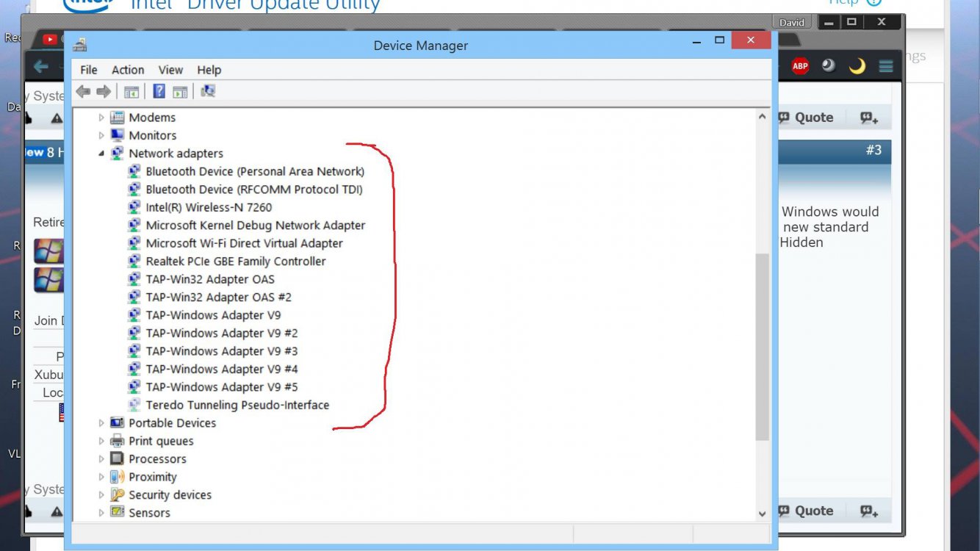
Task: Collapse the Network adapters category
Action: pyautogui.click(x=101, y=153)
